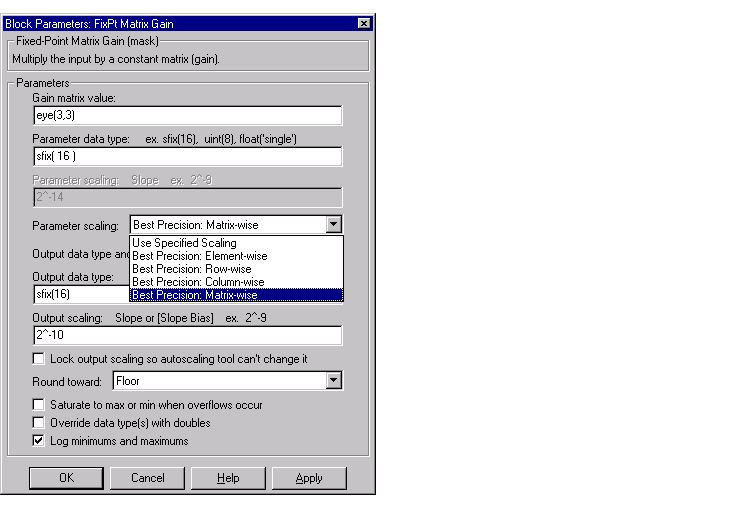Enable Override data type(s) with doubles

click(x=38, y=423)
